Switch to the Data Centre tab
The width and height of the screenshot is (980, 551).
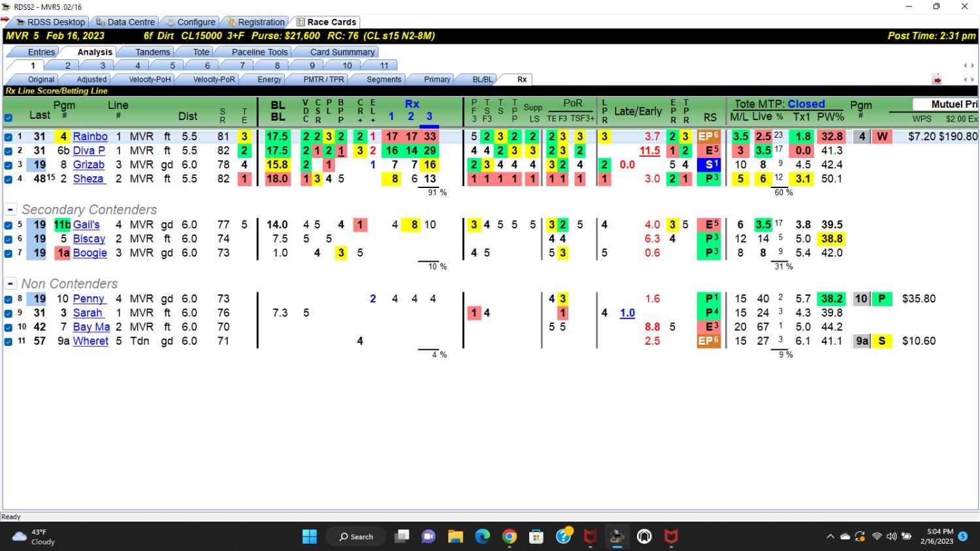(125, 22)
